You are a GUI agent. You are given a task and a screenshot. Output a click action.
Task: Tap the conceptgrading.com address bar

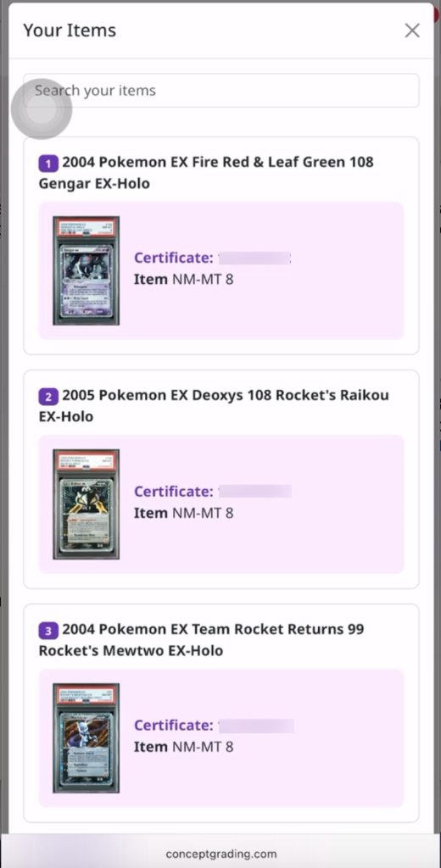pos(220,854)
